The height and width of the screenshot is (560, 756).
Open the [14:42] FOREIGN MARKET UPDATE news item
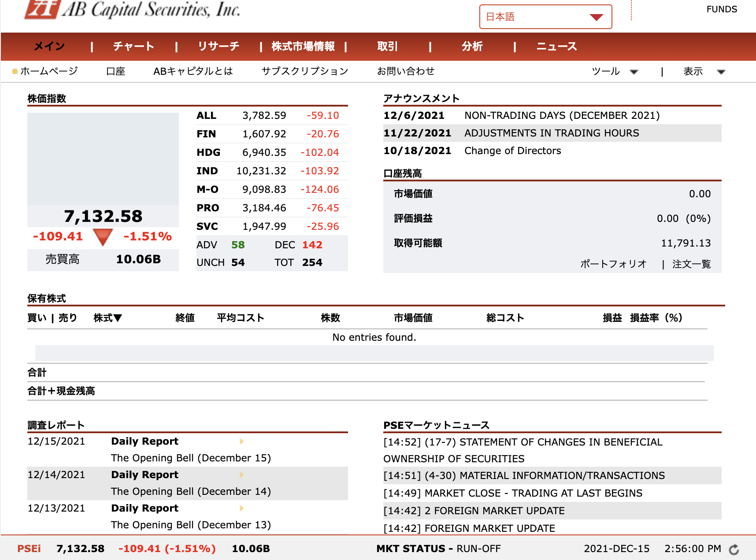point(469,528)
